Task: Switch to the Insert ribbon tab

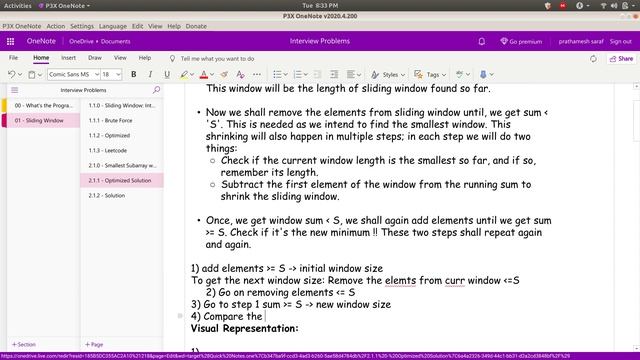Action: [x=69, y=58]
